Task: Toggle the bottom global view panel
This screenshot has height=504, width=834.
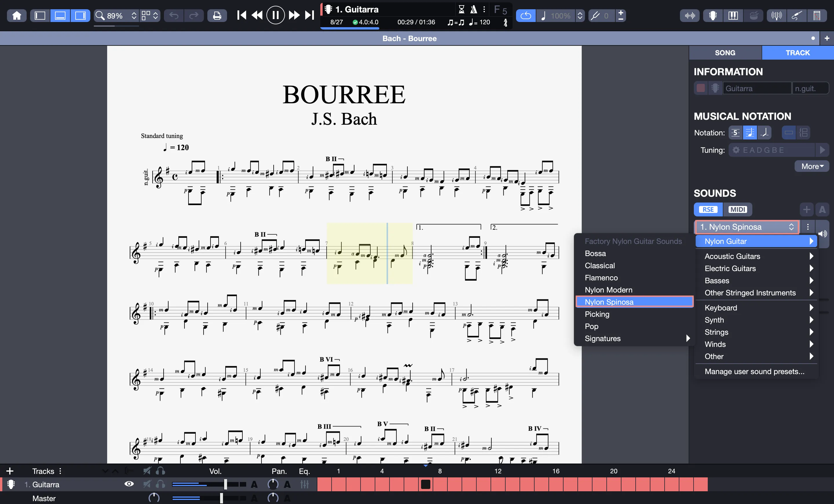Action: 60,16
